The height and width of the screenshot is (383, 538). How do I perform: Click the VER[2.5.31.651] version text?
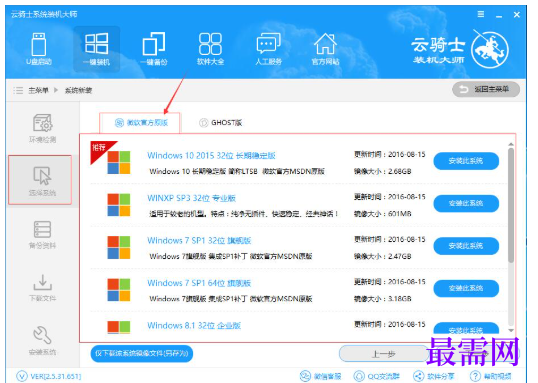click(x=56, y=376)
